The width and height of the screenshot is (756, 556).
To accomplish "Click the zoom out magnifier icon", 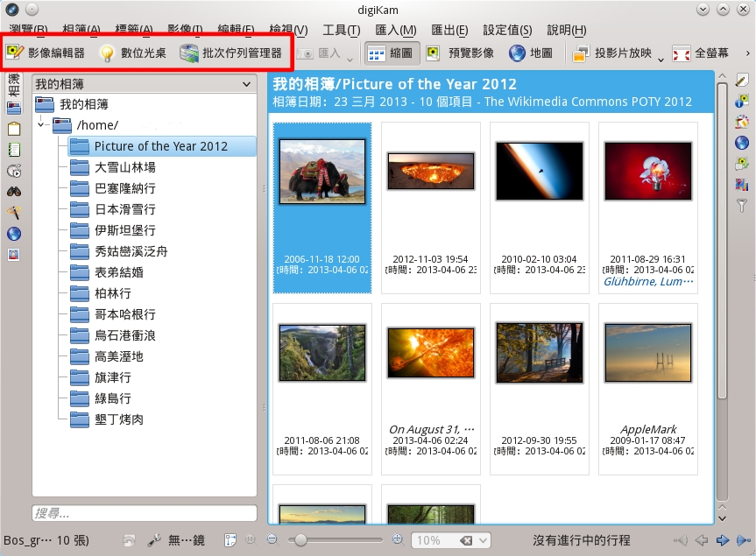I will pos(273,540).
